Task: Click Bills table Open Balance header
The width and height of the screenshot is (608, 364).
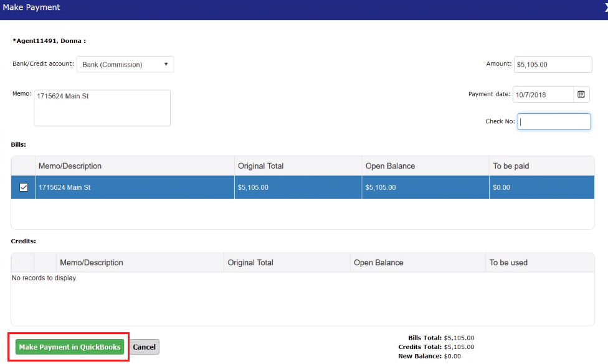Action: pos(390,166)
